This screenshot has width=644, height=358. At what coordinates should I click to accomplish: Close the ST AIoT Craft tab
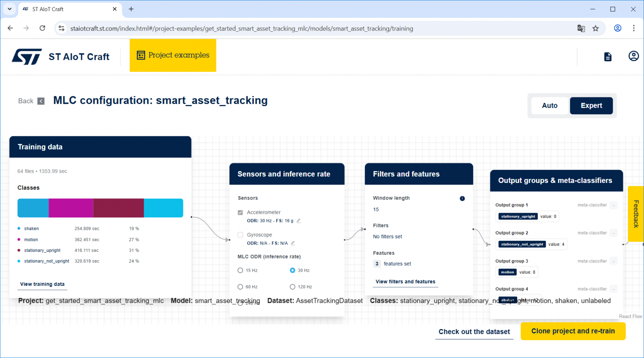click(x=115, y=9)
